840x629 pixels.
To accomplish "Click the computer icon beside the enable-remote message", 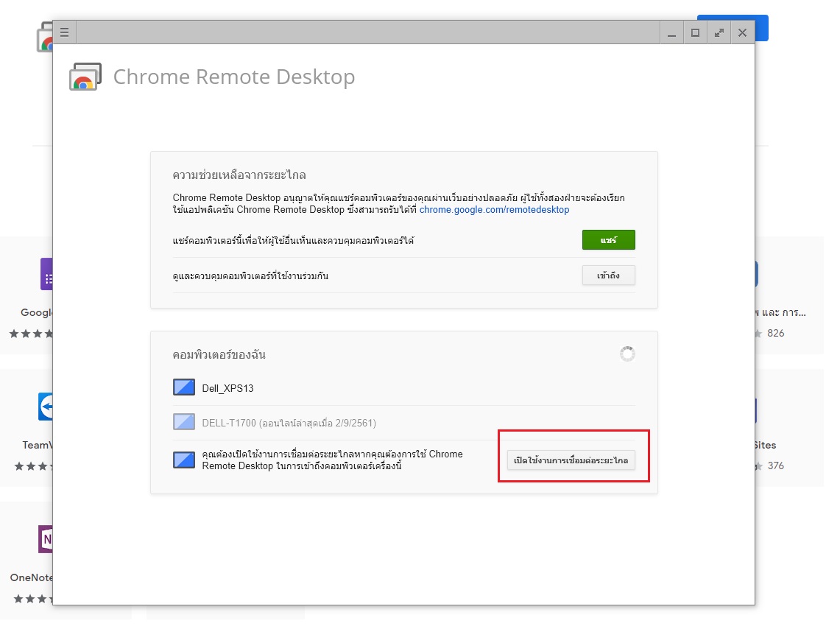I will pyautogui.click(x=184, y=460).
